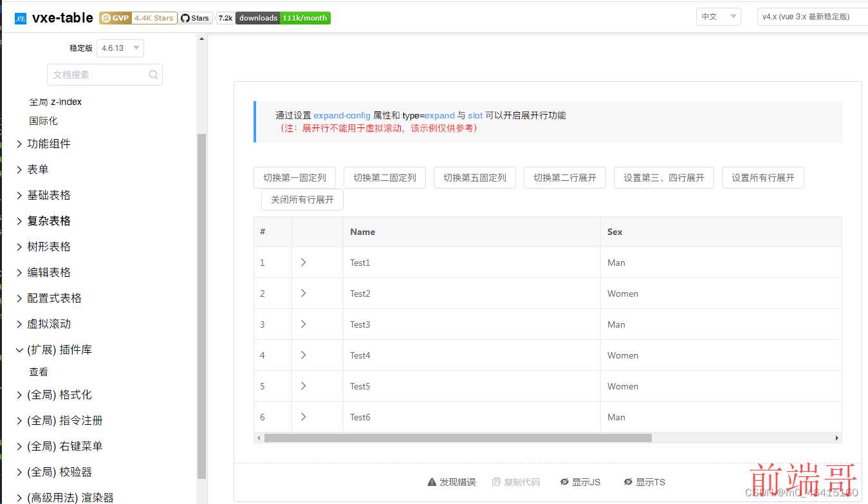Click the table scrollbar left arrow
This screenshot has height=504, width=868.
click(259, 438)
